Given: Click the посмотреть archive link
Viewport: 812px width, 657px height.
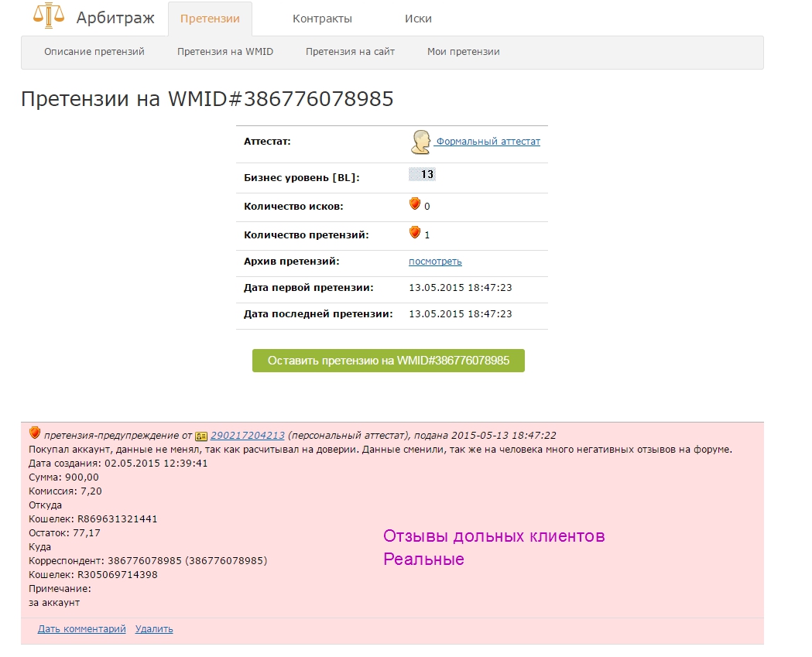Looking at the screenshot, I should (435, 262).
